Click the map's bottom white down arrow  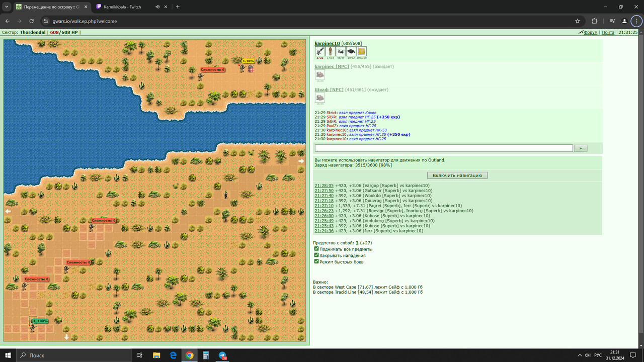[x=66, y=337]
